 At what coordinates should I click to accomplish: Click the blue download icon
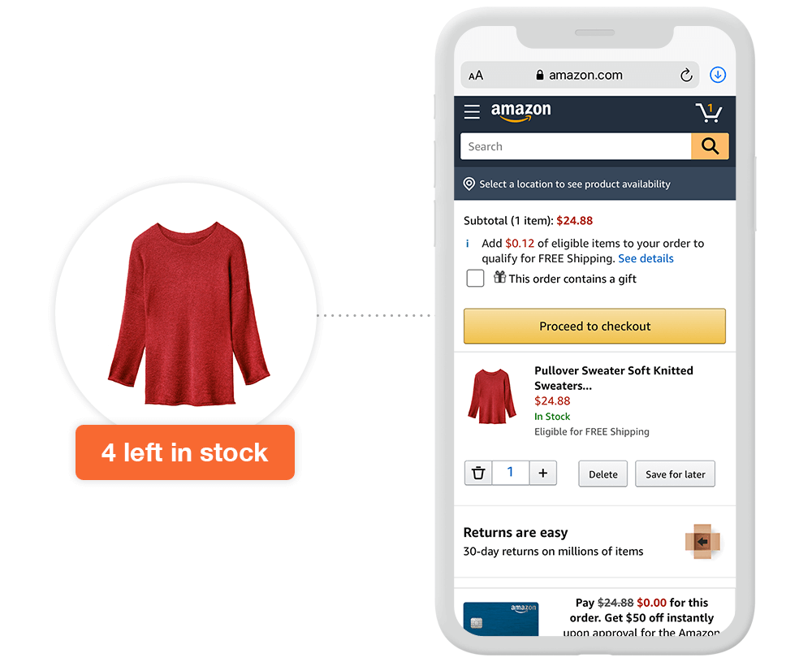pyautogui.click(x=717, y=75)
